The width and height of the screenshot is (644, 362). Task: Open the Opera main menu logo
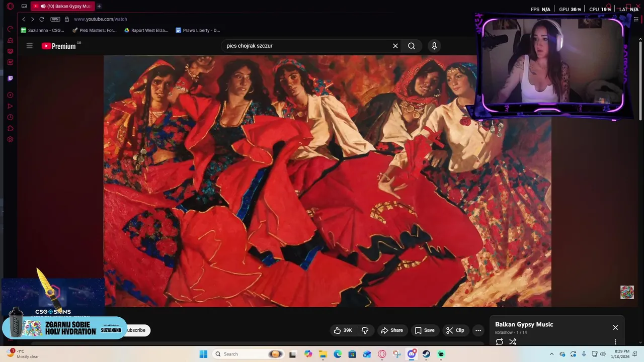point(10,7)
